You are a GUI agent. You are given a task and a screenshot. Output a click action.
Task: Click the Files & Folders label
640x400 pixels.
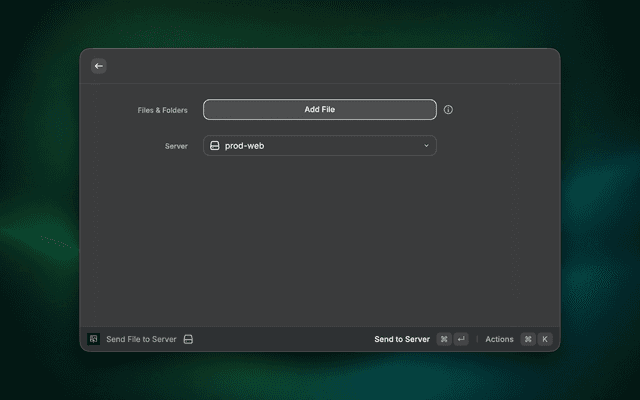(162, 110)
